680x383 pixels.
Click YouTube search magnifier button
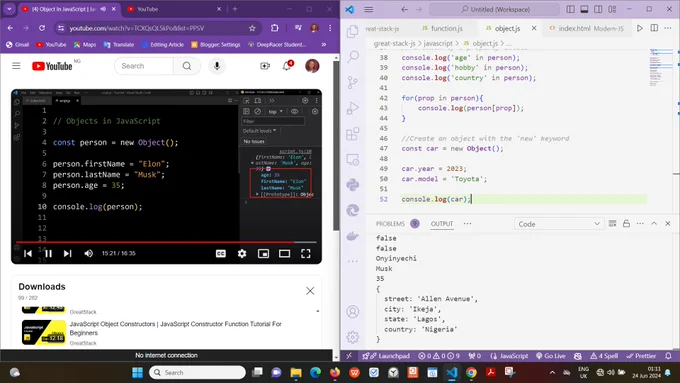[187, 66]
